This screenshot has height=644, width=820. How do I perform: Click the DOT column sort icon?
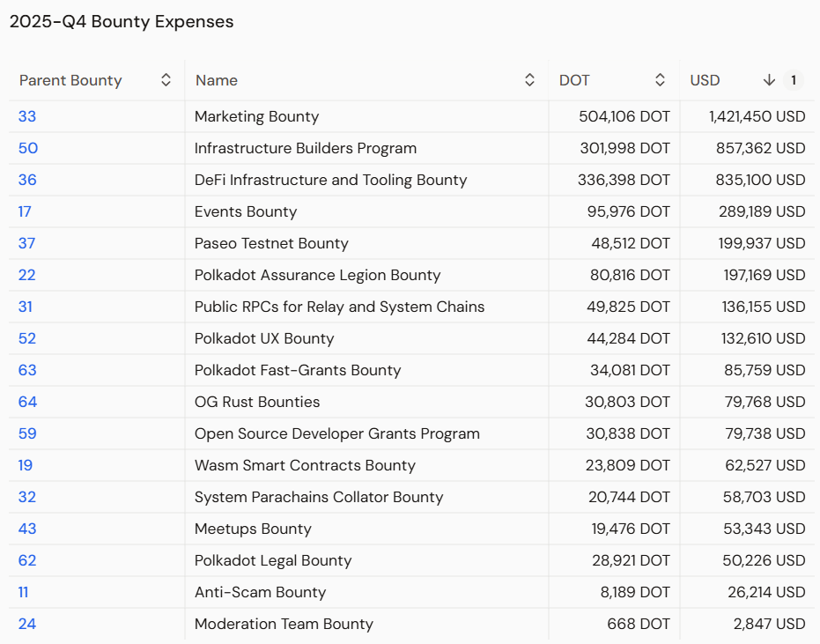click(660, 80)
